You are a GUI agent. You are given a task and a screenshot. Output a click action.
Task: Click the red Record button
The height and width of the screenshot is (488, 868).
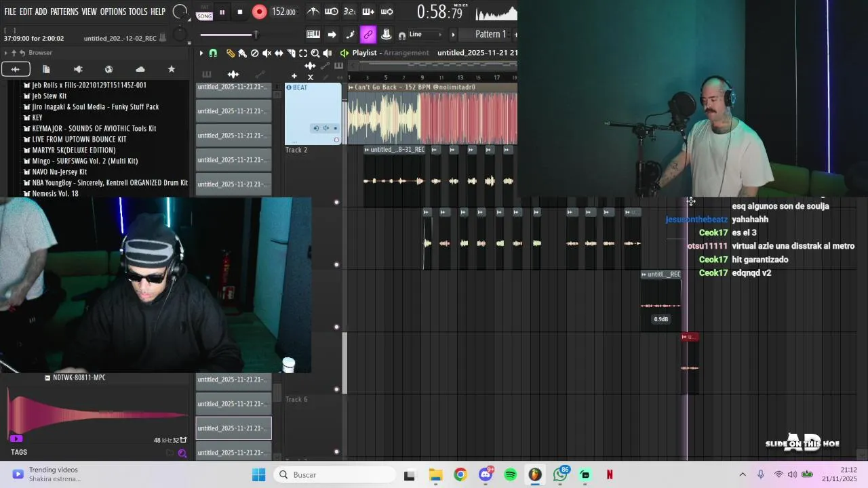click(x=259, y=12)
